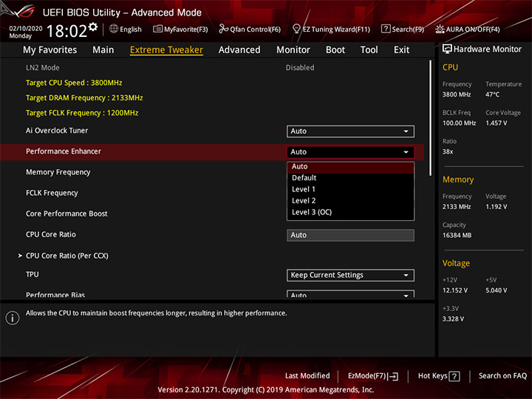This screenshot has height=399, width=532.
Task: Switch to the Boot tab
Action: 335,50
